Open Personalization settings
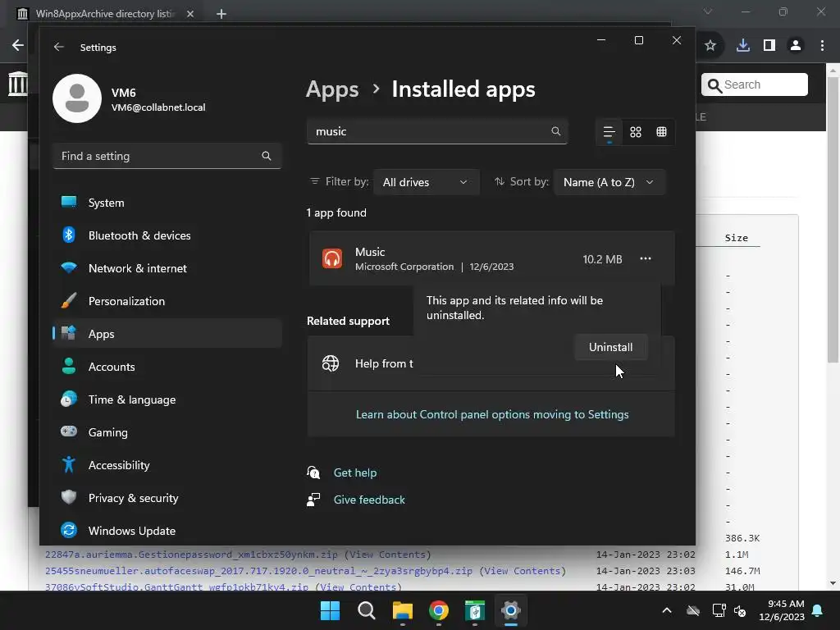This screenshot has height=630, width=840. click(167, 301)
